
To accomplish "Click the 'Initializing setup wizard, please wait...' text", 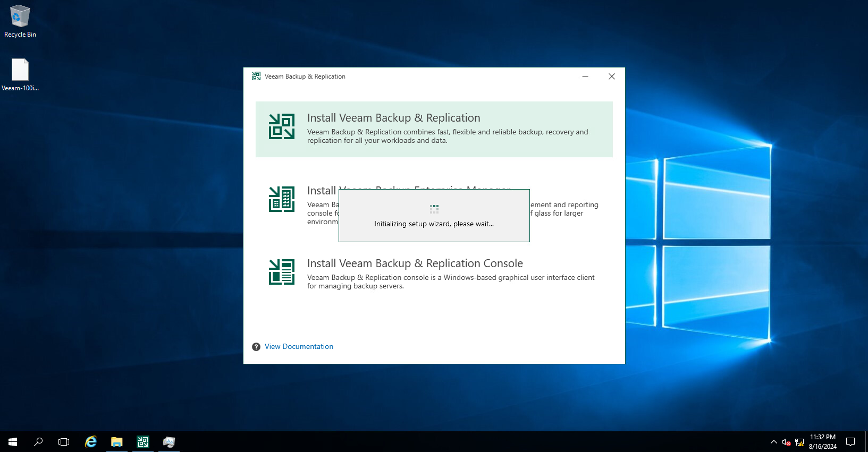I will (x=434, y=224).
